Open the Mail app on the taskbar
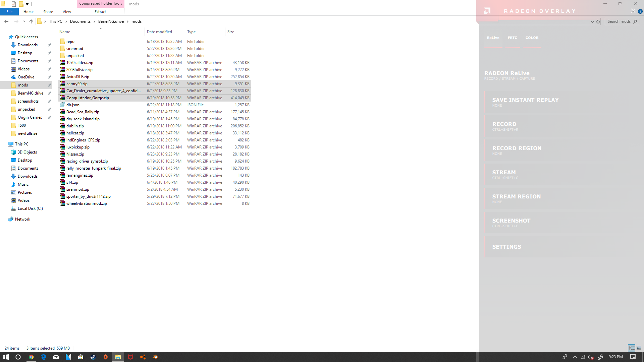This screenshot has height=362, width=644. pyautogui.click(x=56, y=357)
